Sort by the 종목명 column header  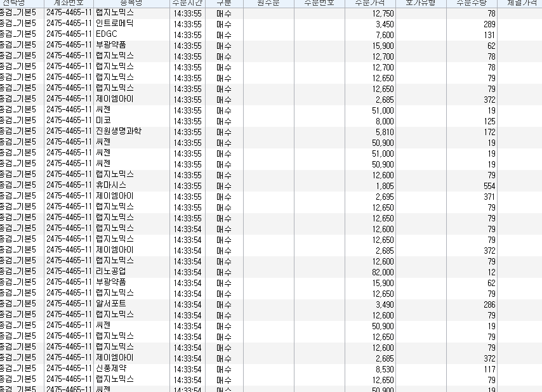(131, 3)
